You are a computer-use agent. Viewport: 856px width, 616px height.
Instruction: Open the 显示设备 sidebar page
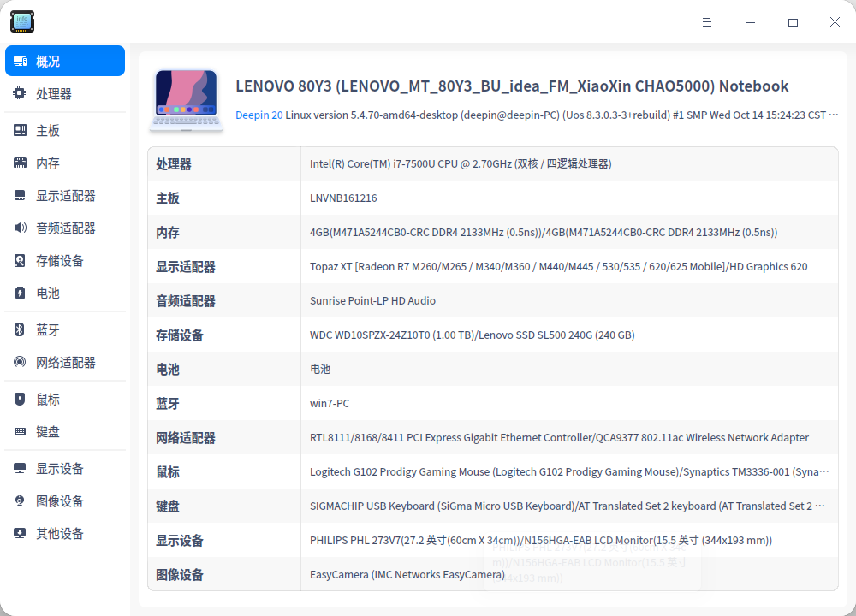(x=65, y=468)
